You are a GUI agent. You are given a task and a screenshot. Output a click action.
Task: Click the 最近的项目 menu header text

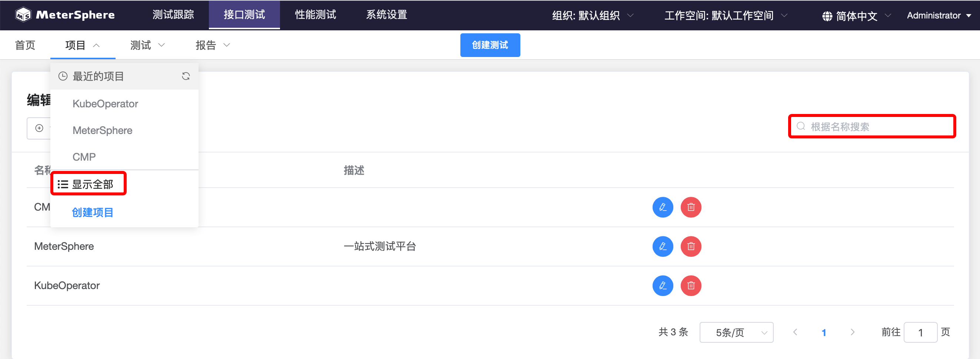(98, 76)
